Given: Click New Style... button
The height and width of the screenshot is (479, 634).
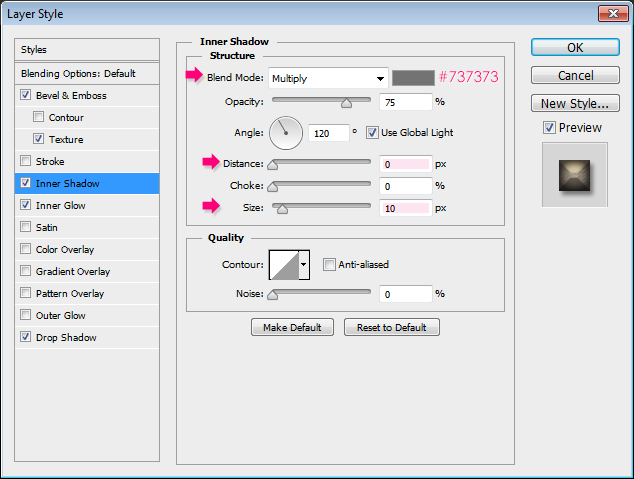Looking at the screenshot, I should pos(575,103).
